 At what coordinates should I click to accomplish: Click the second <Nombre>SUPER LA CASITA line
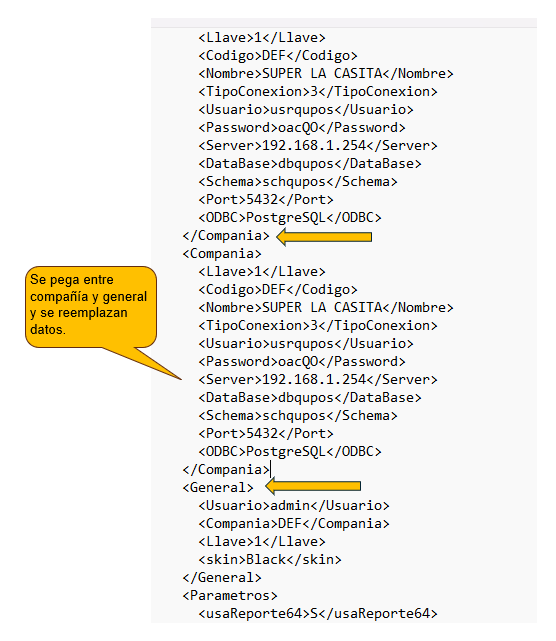click(326, 307)
